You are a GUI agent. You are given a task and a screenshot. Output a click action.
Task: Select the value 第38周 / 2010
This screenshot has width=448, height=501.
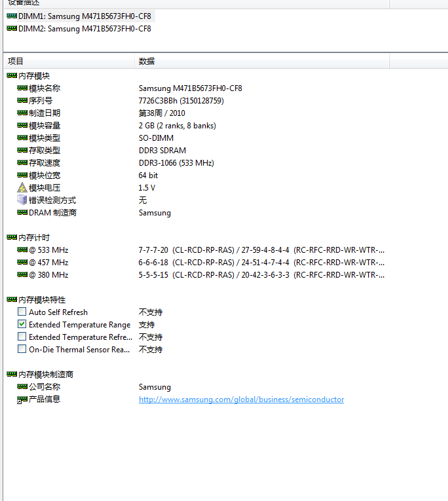(162, 113)
